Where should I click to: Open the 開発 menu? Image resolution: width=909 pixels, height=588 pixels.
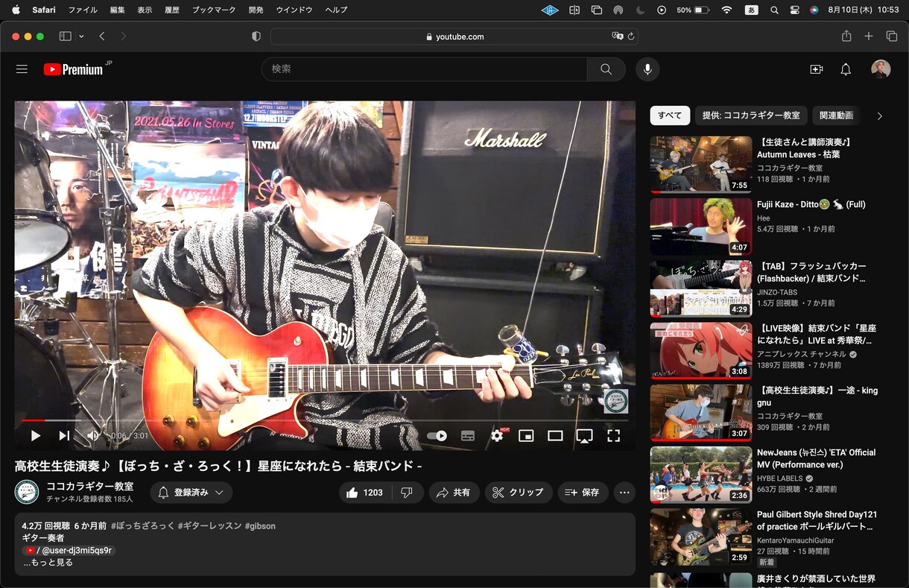click(x=256, y=10)
